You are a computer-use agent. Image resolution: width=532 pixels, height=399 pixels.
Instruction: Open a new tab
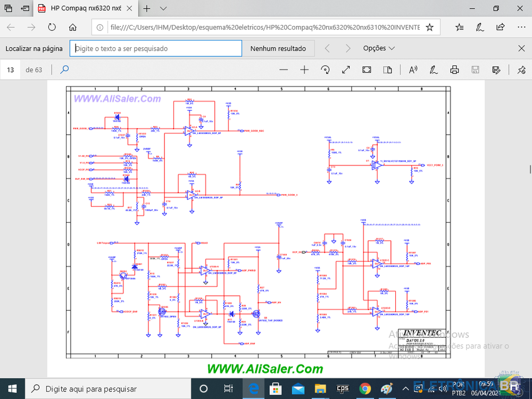(x=147, y=9)
